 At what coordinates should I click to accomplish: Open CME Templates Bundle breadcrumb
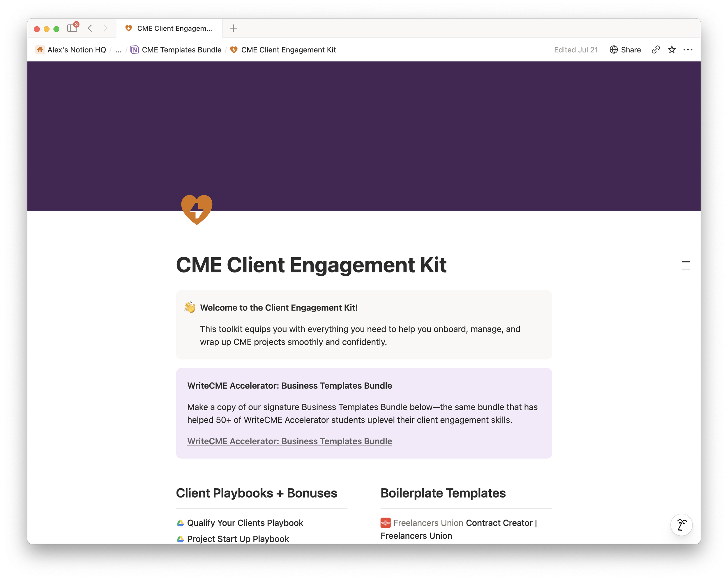(176, 50)
